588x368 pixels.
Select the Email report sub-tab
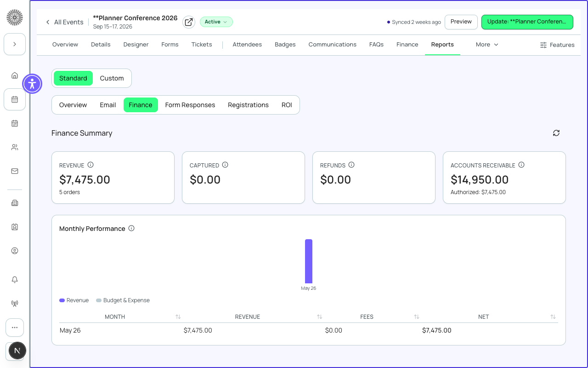[108, 105]
